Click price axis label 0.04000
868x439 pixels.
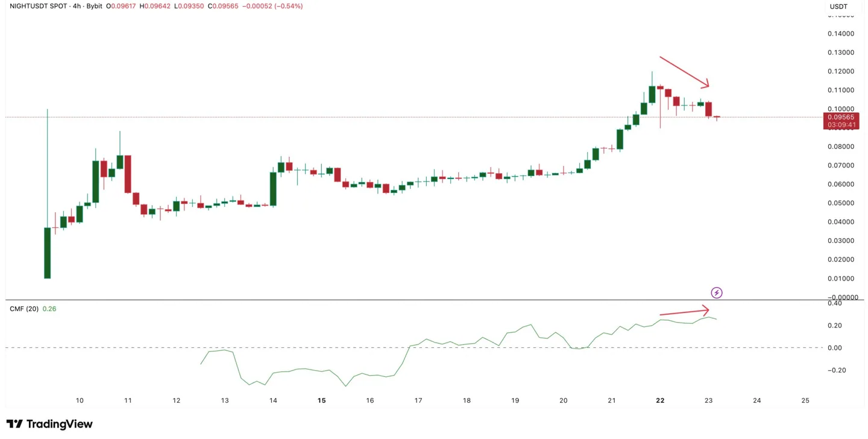point(841,221)
